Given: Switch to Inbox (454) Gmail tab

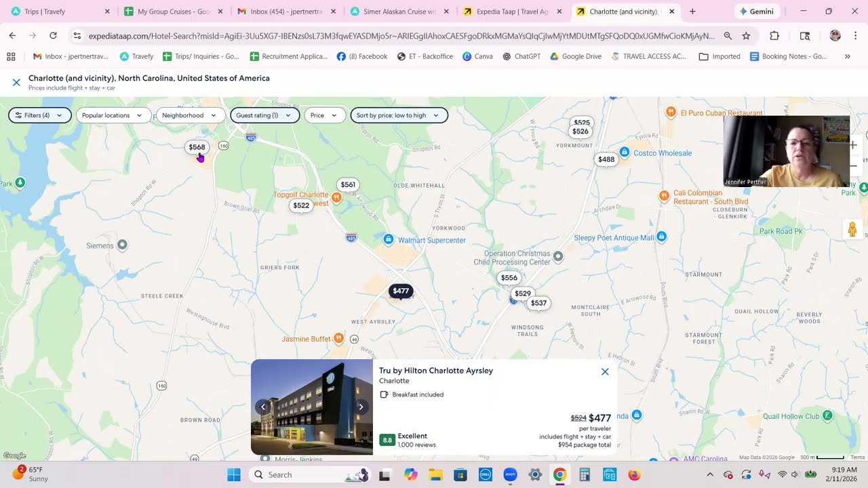Looking at the screenshot, I should tap(286, 12).
